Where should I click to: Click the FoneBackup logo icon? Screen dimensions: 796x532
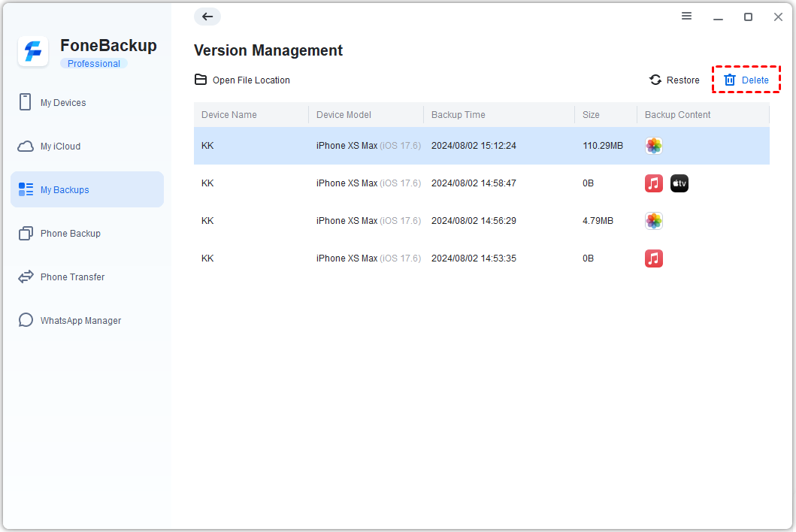click(33, 51)
